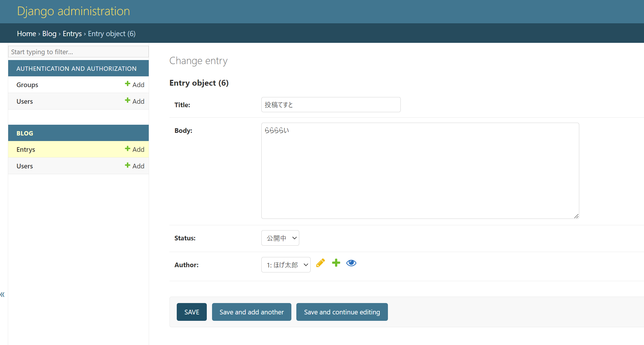Click into the Title text field

pos(331,105)
